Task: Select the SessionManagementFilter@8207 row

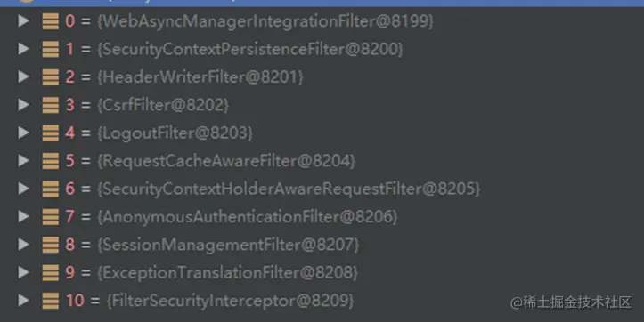Action: (x=322, y=245)
